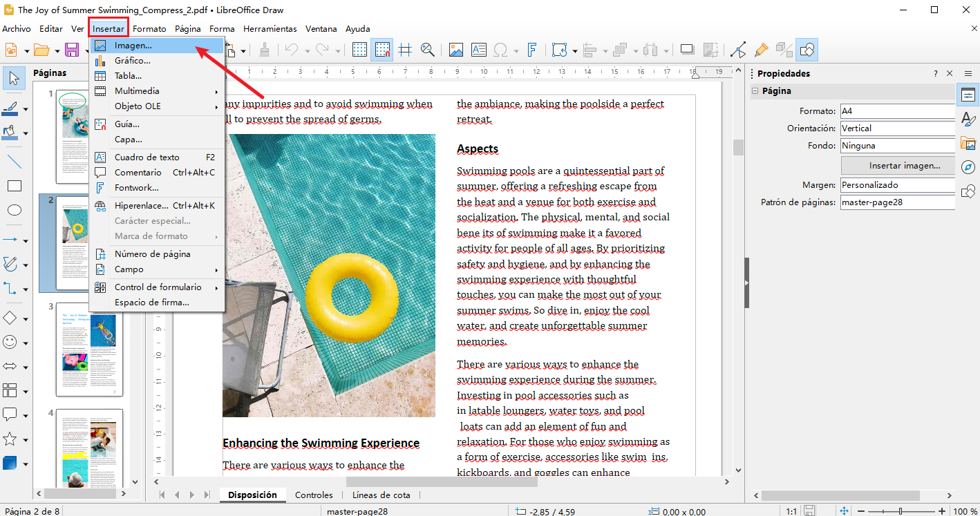Open the Navigator compass in the sidebar
Image resolution: width=980 pixels, height=516 pixels.
[x=968, y=167]
